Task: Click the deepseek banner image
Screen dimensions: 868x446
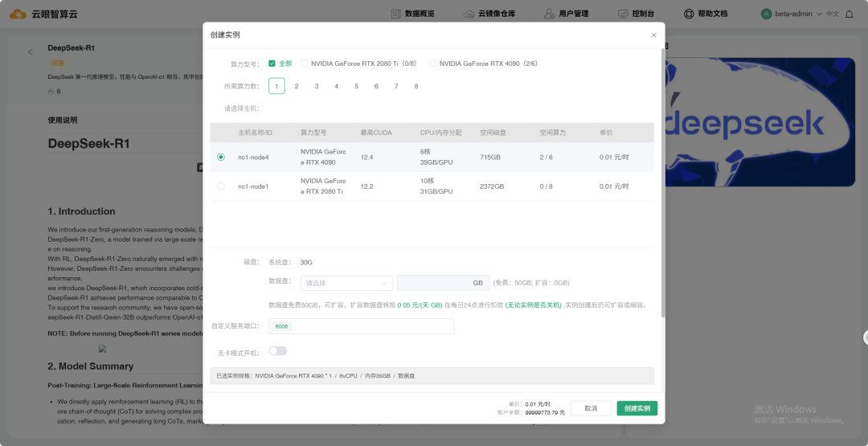Action: [x=760, y=121]
